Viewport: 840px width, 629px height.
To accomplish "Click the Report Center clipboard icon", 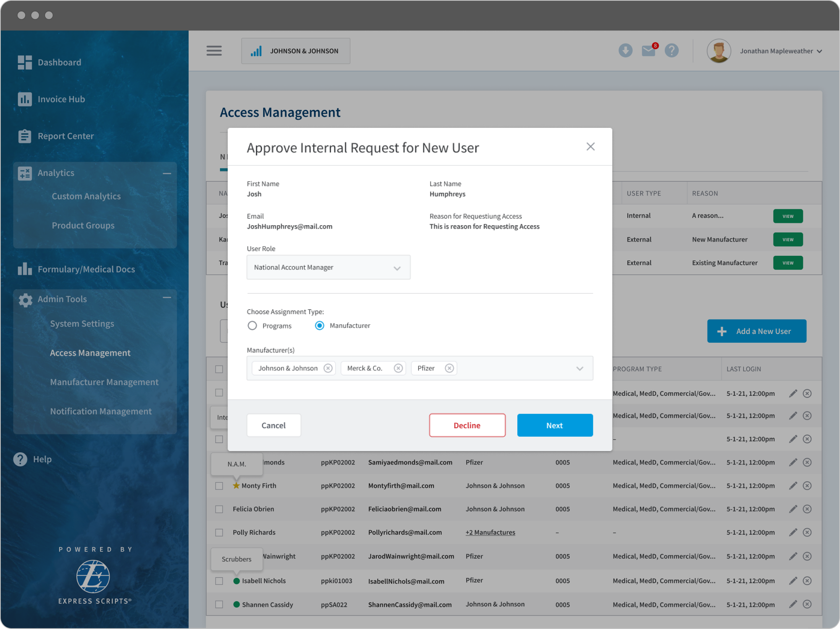I will coord(25,136).
